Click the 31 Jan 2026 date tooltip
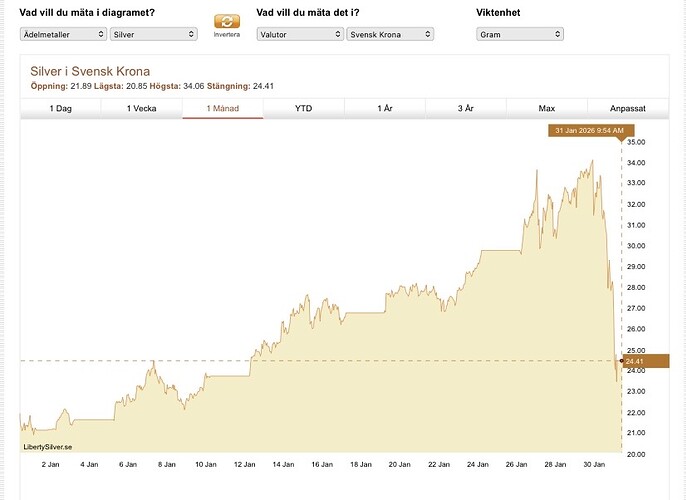Screen dimensions: 686x500 point(589,130)
